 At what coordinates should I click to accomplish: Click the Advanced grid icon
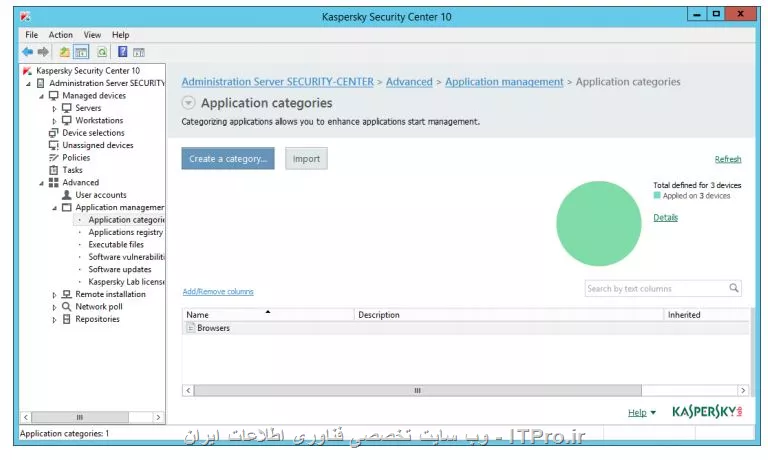[x=53, y=182]
